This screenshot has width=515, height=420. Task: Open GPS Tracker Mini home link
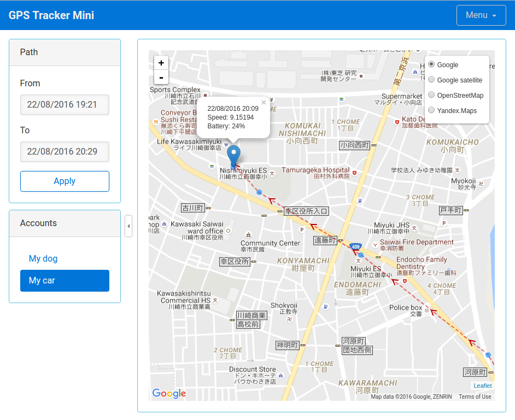click(x=51, y=15)
